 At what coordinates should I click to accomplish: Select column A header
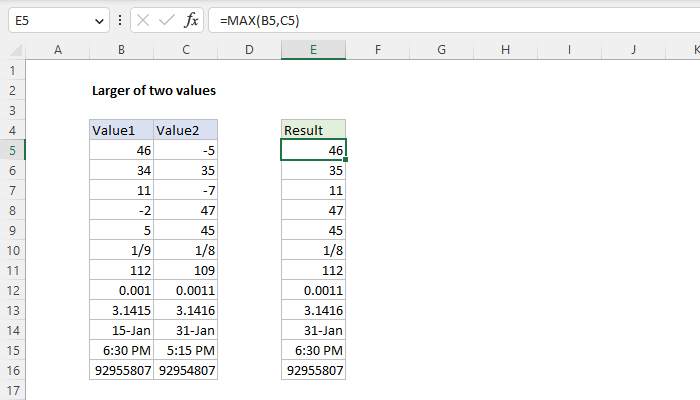tap(58, 50)
